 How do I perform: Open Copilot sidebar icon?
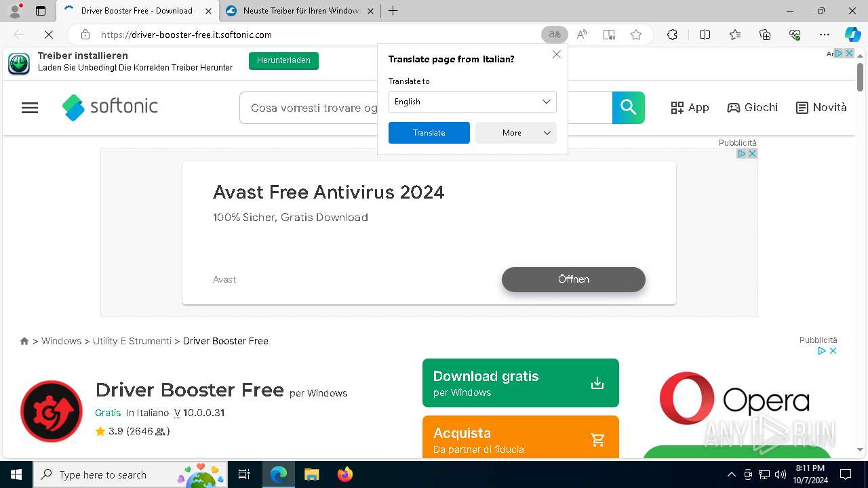[852, 35]
